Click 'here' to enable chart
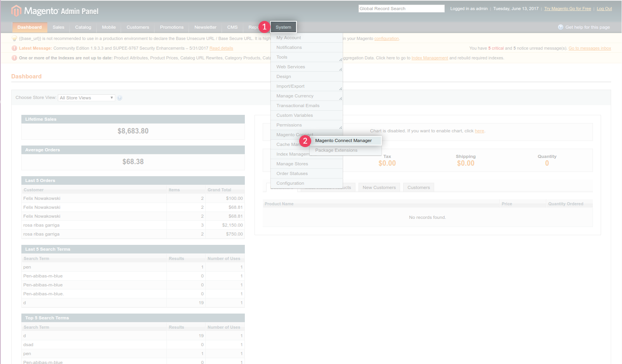The width and height of the screenshot is (622, 364). click(479, 131)
